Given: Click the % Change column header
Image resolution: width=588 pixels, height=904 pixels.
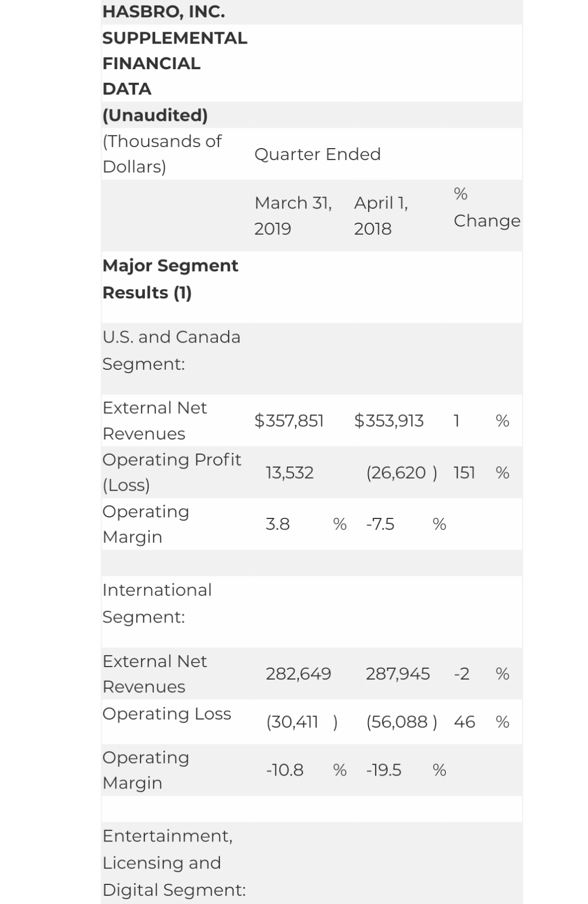Looking at the screenshot, I should click(x=487, y=207).
